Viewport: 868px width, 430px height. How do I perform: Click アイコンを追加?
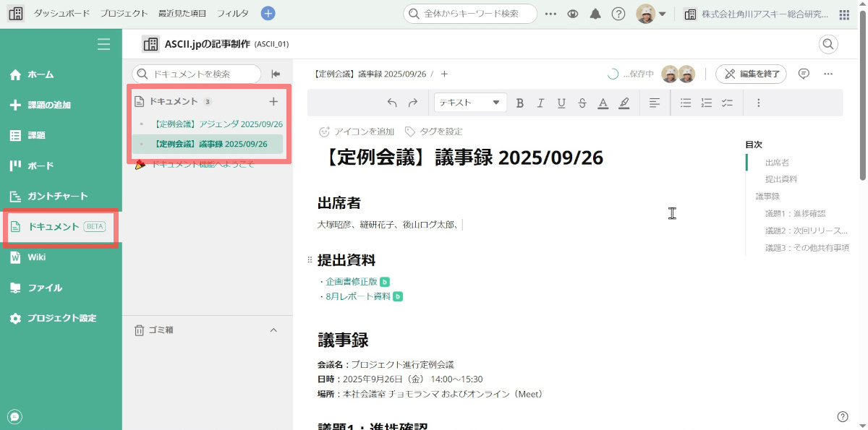[x=357, y=132]
